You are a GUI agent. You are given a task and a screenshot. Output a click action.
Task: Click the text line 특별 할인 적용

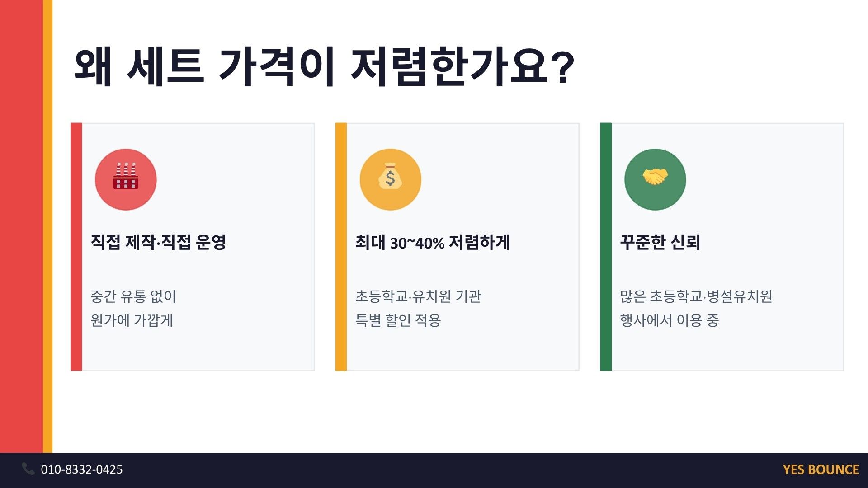(x=398, y=320)
